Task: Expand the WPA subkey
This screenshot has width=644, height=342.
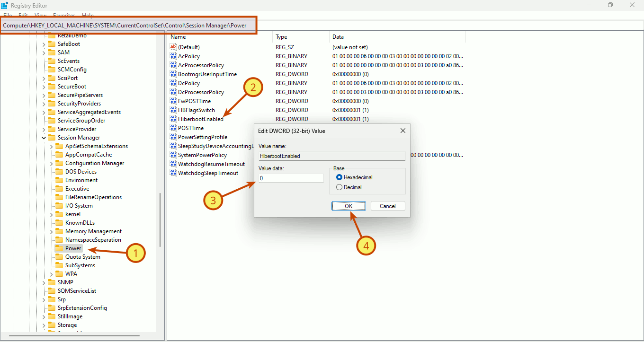Action: (x=51, y=274)
